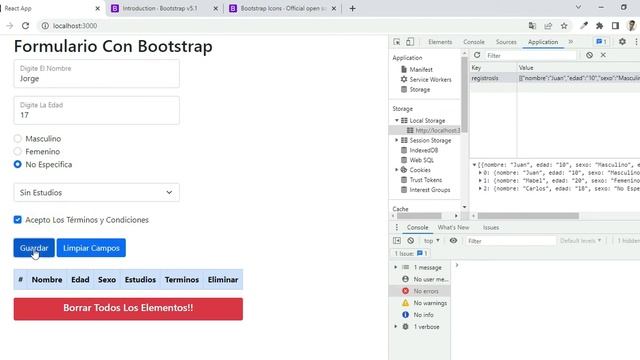
Task: Expand storage array item 0 Juan
Action: (x=480, y=173)
